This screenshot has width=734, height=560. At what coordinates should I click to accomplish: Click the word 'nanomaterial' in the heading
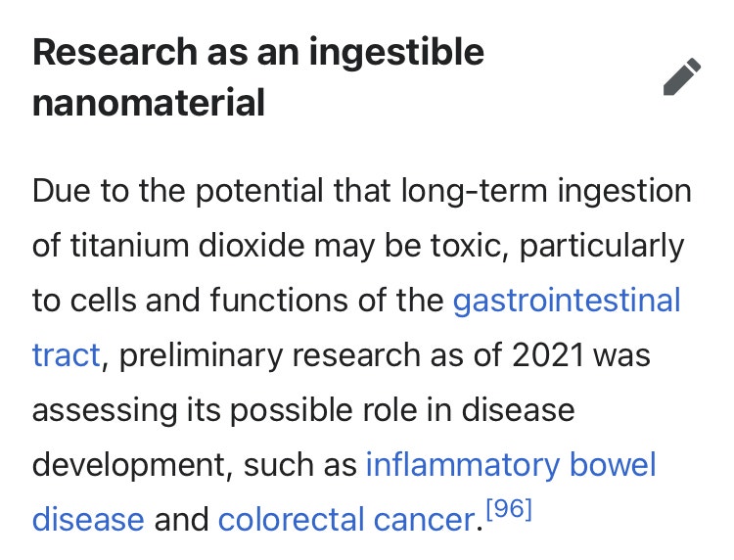(149, 103)
